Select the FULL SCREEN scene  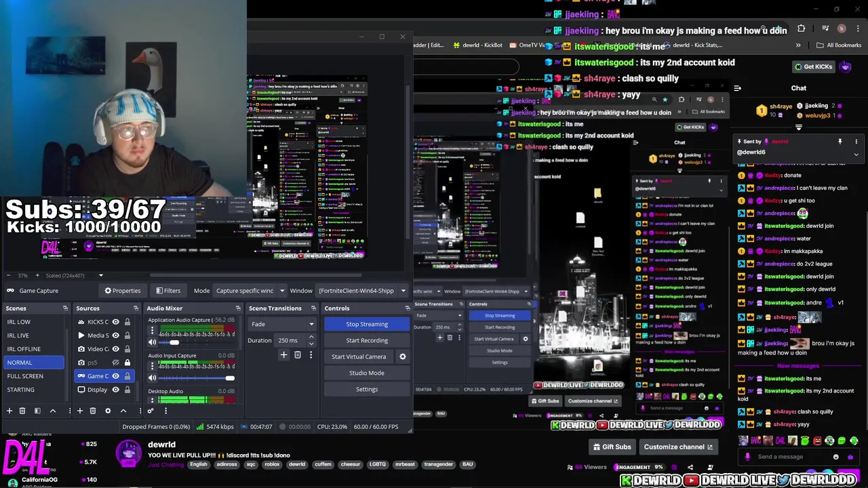(x=33, y=376)
